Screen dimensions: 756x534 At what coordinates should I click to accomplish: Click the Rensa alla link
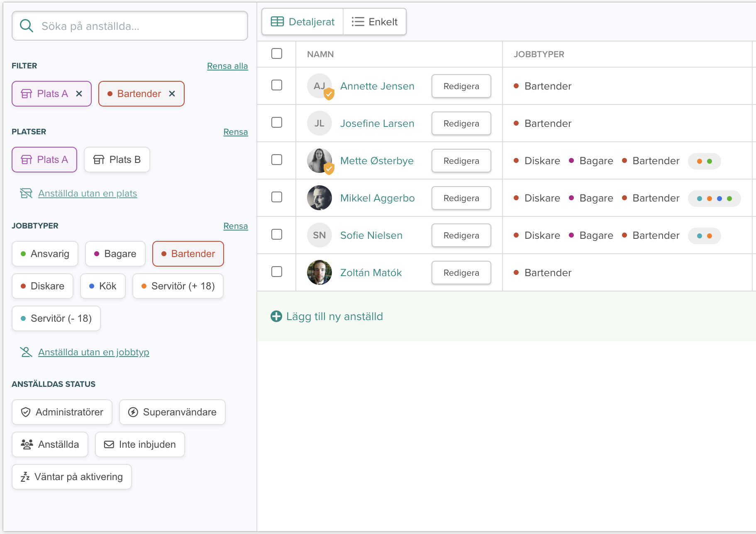click(x=227, y=66)
